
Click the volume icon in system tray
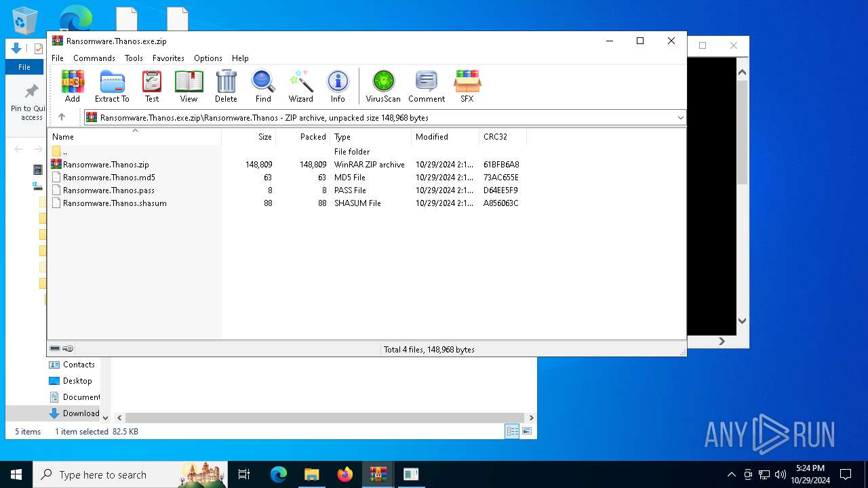coord(781,474)
